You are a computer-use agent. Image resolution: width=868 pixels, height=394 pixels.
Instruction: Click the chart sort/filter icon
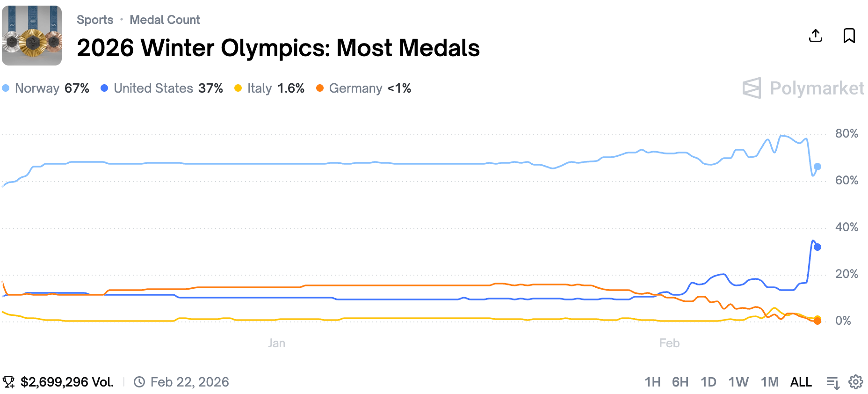coord(833,383)
